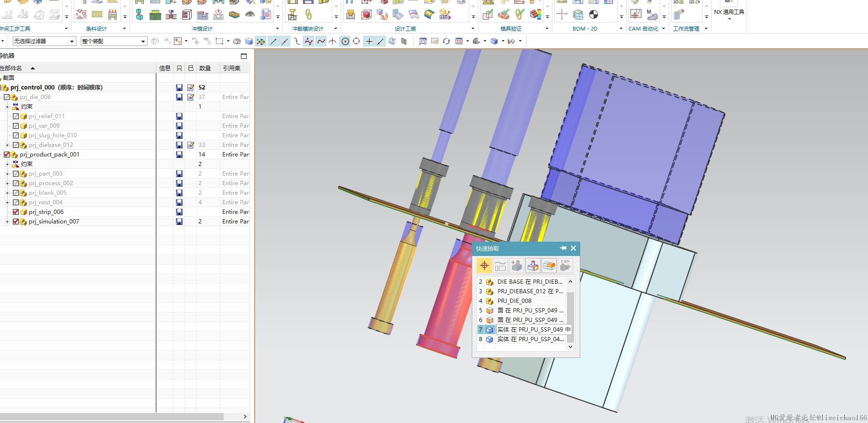The width and height of the screenshot is (868, 423).
Task: Click quick pick list scroll down arrow
Action: point(570,347)
